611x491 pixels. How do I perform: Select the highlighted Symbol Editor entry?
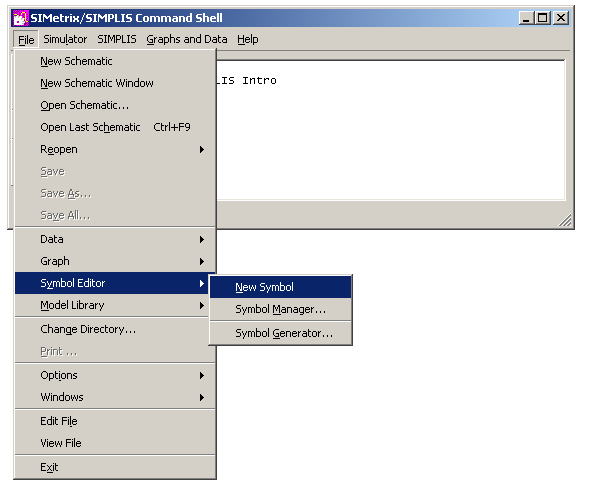[115, 283]
